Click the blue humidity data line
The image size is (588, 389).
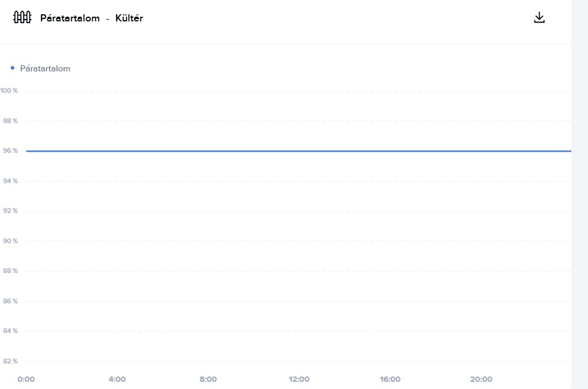298,151
